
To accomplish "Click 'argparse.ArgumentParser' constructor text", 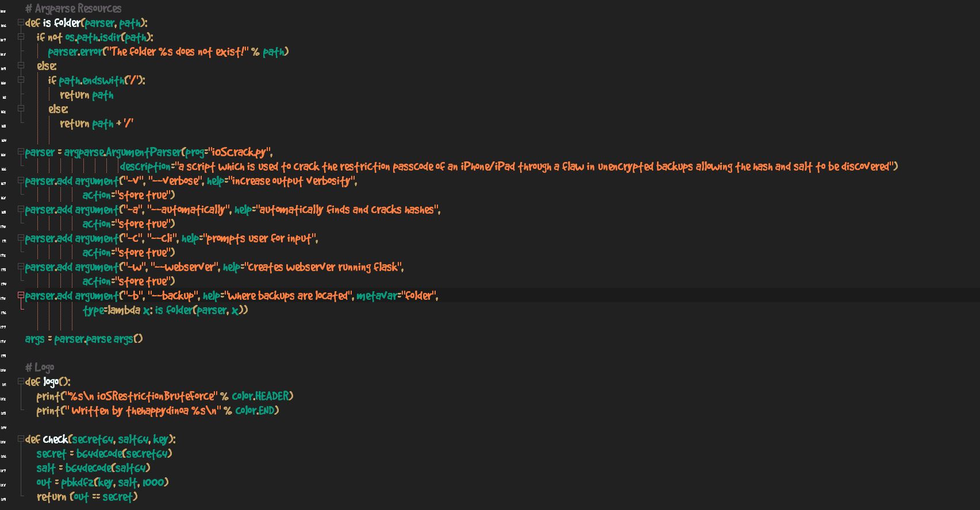I will (122, 152).
